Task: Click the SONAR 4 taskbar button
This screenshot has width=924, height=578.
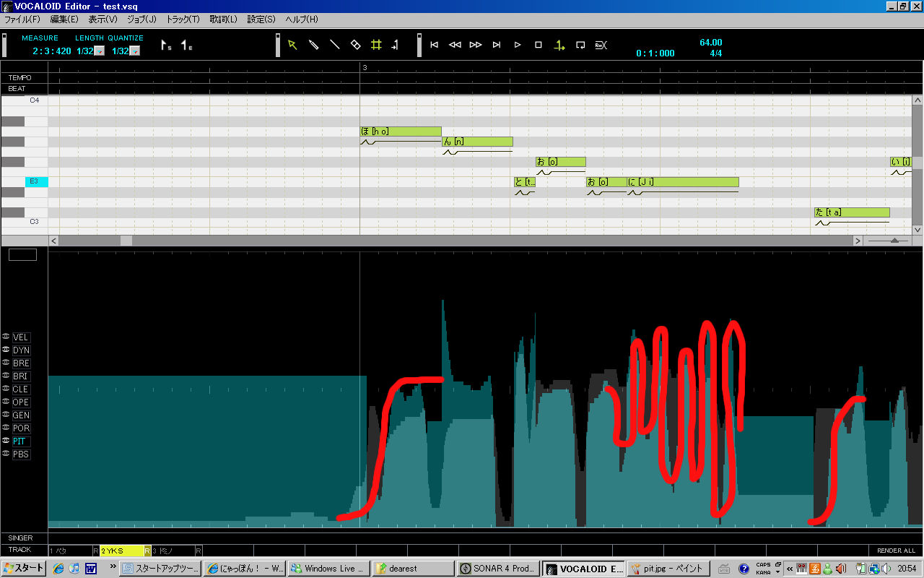Action: coord(499,569)
